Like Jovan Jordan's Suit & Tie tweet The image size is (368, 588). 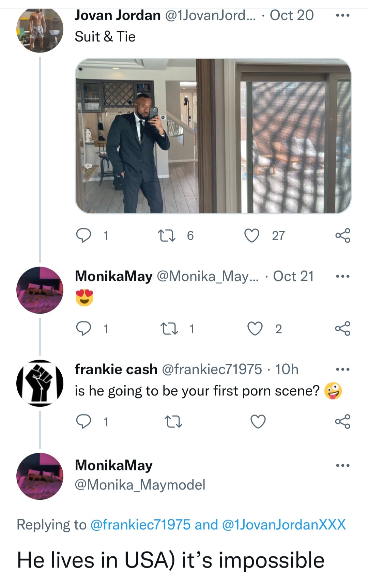252,236
